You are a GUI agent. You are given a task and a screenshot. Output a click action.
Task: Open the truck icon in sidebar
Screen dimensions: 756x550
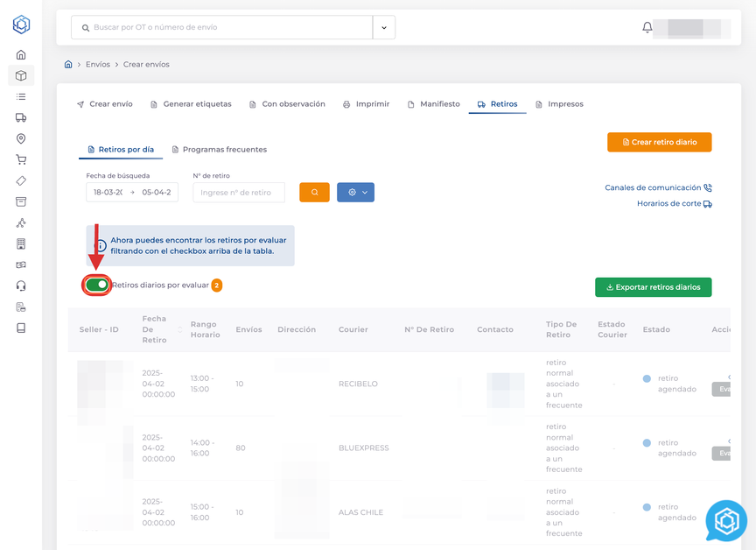(21, 118)
